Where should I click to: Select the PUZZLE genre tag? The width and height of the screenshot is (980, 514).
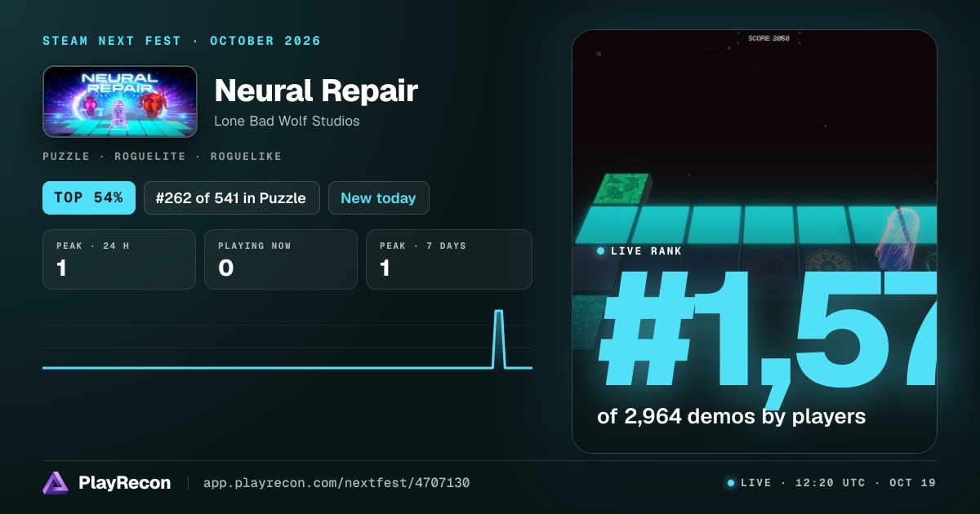pyautogui.click(x=67, y=156)
